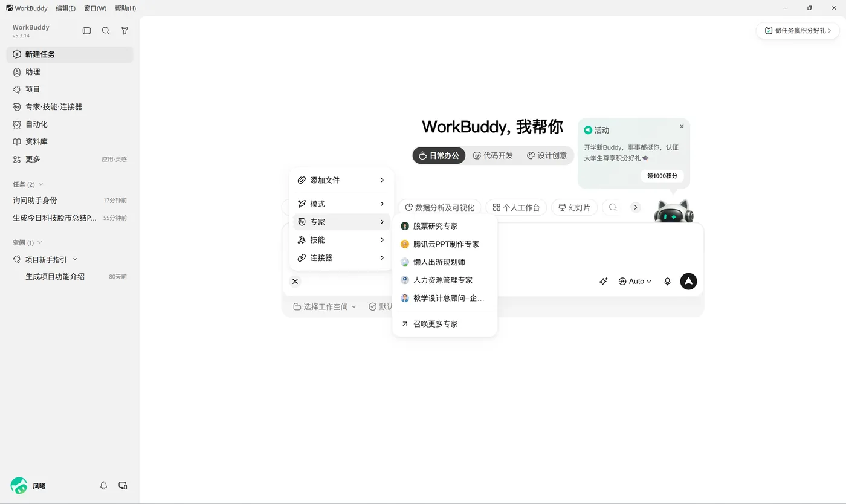Collapse the 项目新手指引 tree chevron
The image size is (846, 504).
pyautogui.click(x=75, y=259)
